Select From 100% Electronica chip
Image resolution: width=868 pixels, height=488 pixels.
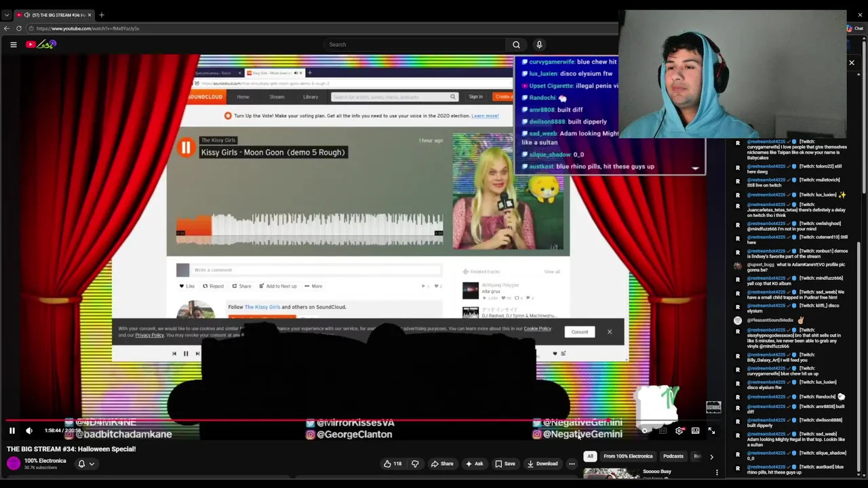pos(628,456)
